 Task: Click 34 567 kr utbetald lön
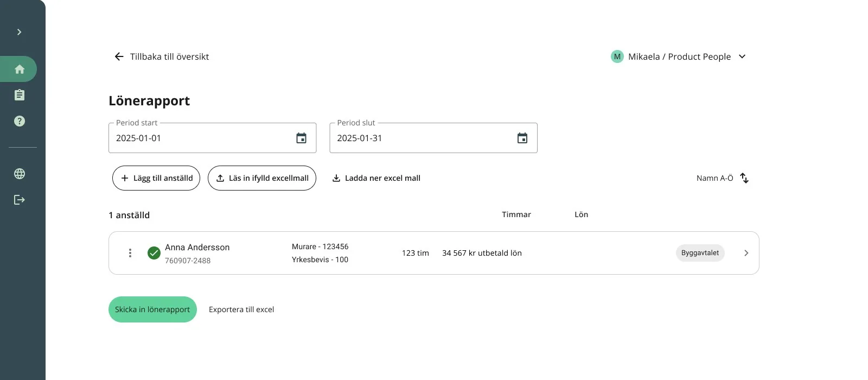click(x=482, y=253)
